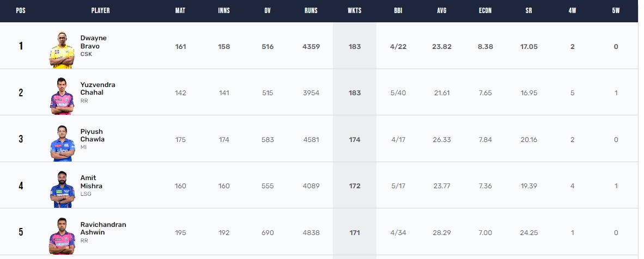
Task: Select Amit Mishra's player image
Action: point(63,189)
